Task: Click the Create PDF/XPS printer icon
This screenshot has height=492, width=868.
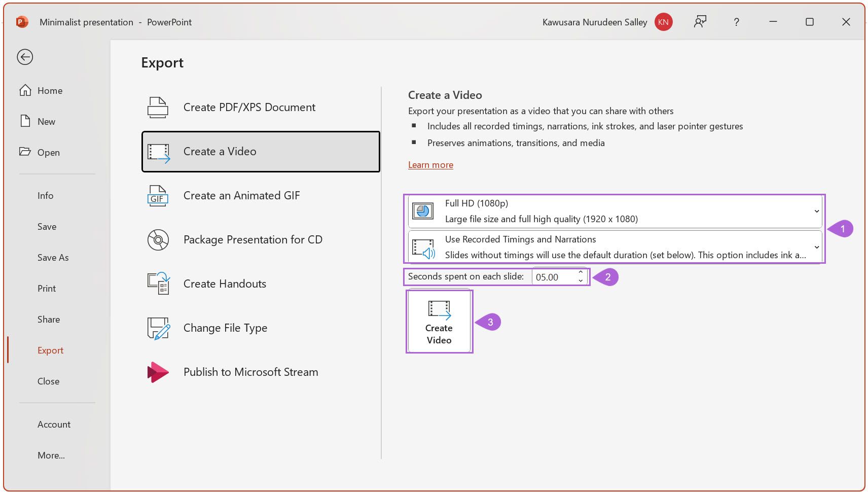Action: (x=158, y=108)
